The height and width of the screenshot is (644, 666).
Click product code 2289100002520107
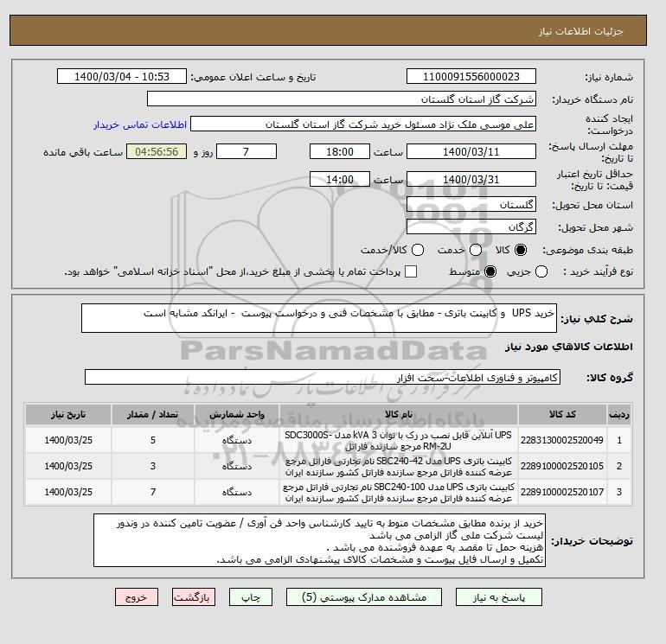click(562, 492)
